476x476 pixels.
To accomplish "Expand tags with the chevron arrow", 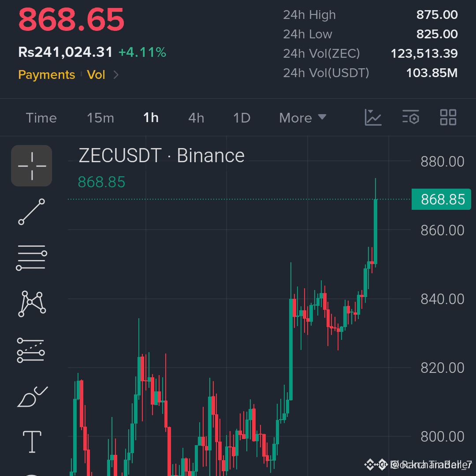I will pos(116,74).
